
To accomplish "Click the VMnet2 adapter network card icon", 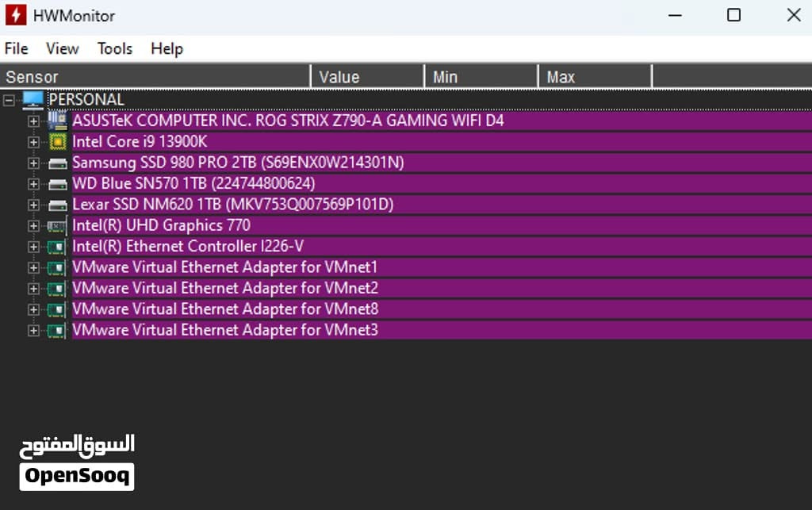I will pos(56,289).
